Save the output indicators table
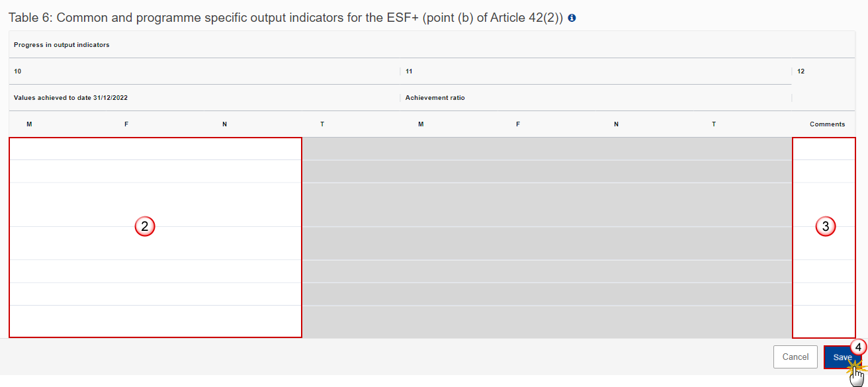Screen dimensions: 868x387 842,357
